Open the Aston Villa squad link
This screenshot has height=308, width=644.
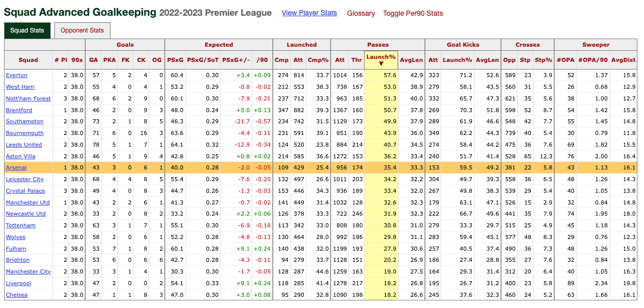[21, 156]
